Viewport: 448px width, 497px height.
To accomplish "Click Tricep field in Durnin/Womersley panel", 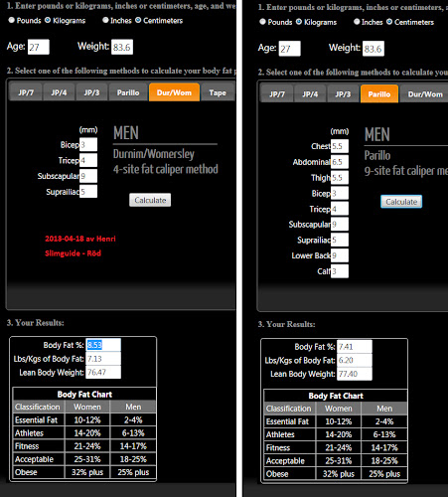I will coord(88,160).
